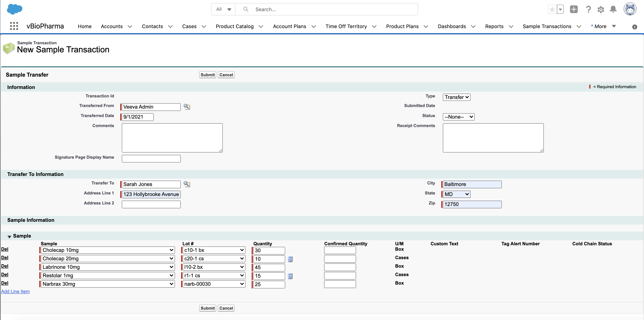This screenshot has width=644, height=320.
Task: Click calculator icon beside Cholecap 20mg quantity
Action: 290,259
